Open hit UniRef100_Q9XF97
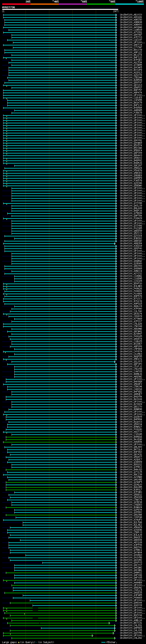This screenshot has width=146, height=644. pos(131,82)
